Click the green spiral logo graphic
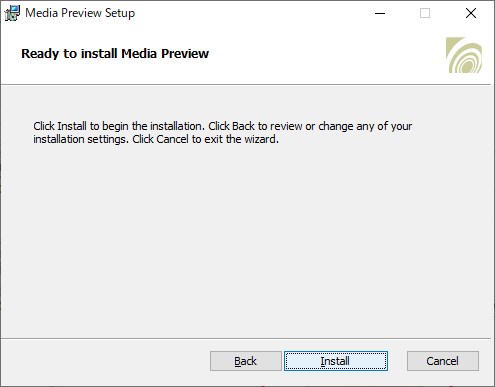 (x=464, y=55)
